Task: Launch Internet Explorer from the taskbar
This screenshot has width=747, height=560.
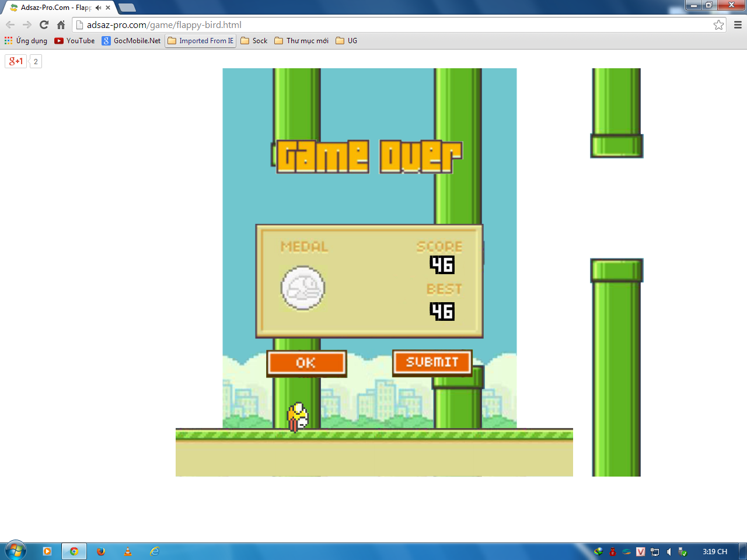Action: pos(155,551)
